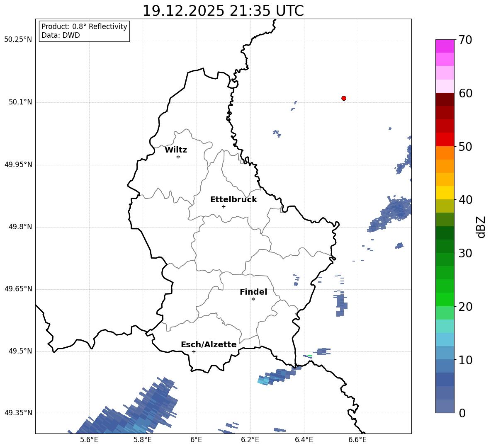Select the Esch/Alzette city label
Screen dimensions: 491x448
tap(209, 344)
